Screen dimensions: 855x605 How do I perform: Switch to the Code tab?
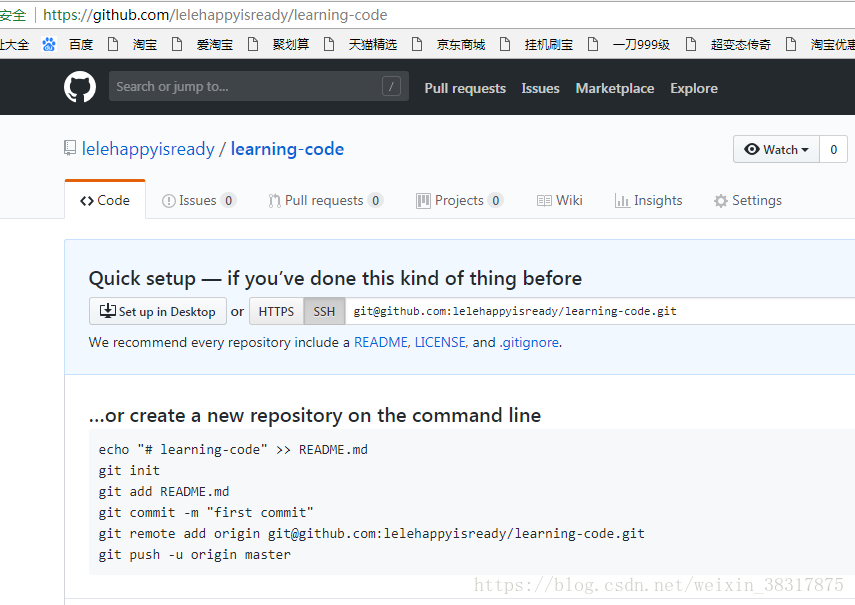coord(105,200)
